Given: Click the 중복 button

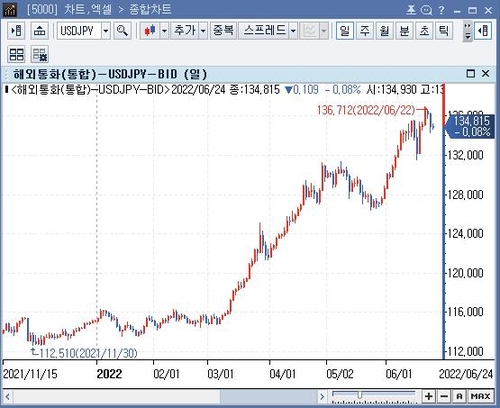Looking at the screenshot, I should [223, 31].
